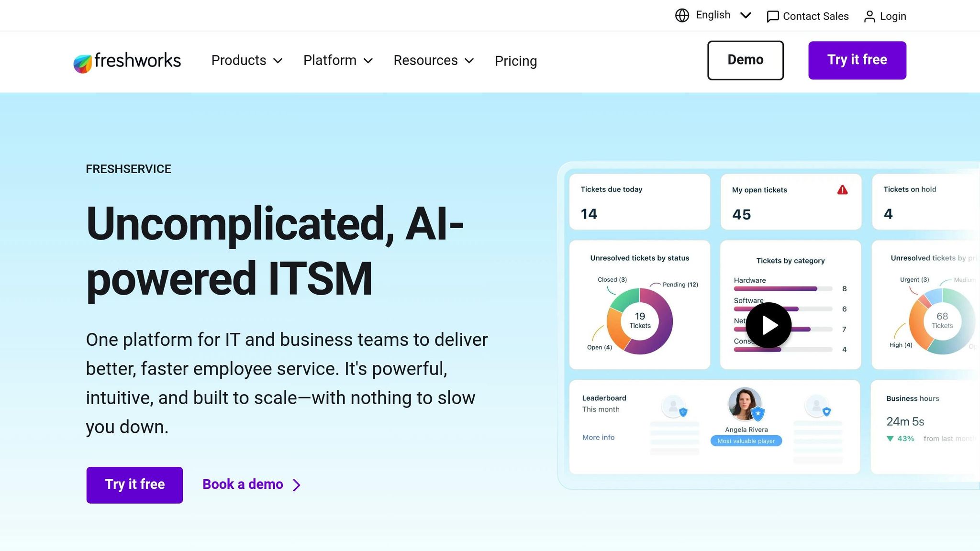Click the Contact Sales chat bubble icon
Image resolution: width=980 pixels, height=551 pixels.
(772, 17)
